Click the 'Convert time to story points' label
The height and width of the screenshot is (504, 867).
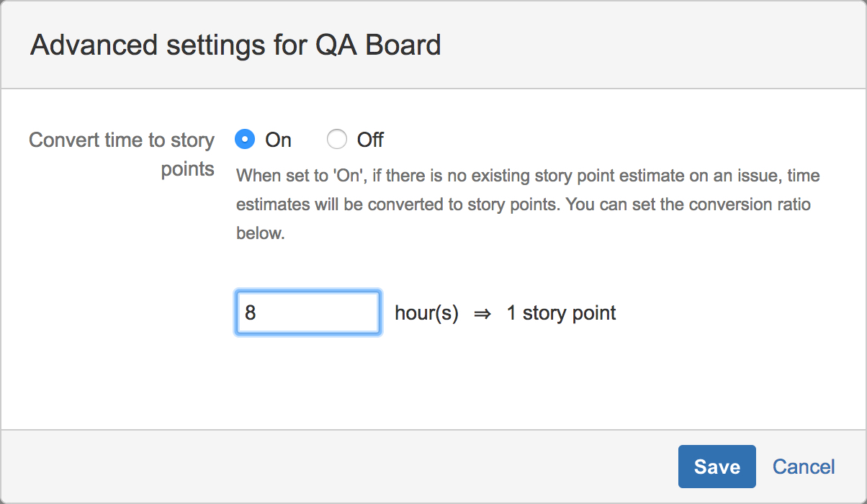pos(122,153)
